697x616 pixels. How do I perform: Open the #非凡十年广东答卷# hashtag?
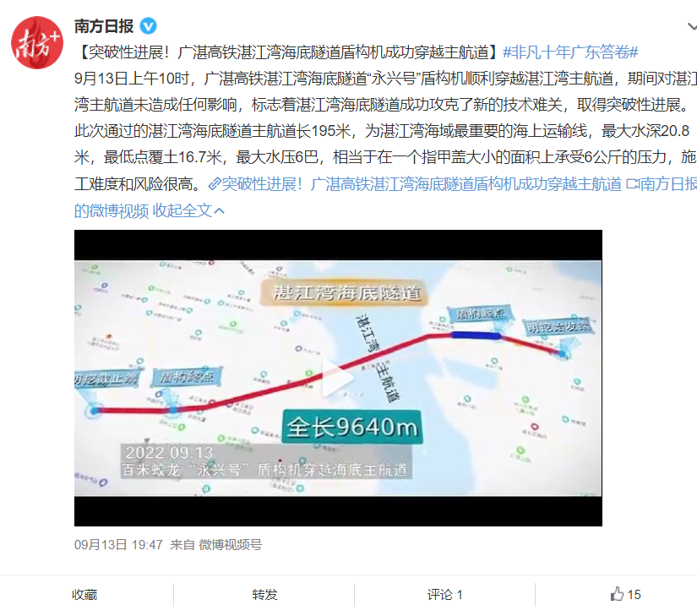(x=570, y=52)
